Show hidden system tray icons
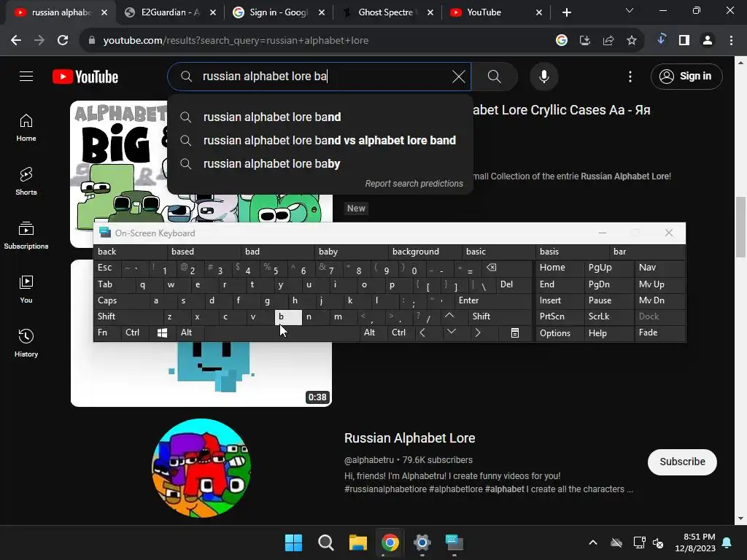747x560 pixels. [x=592, y=542]
